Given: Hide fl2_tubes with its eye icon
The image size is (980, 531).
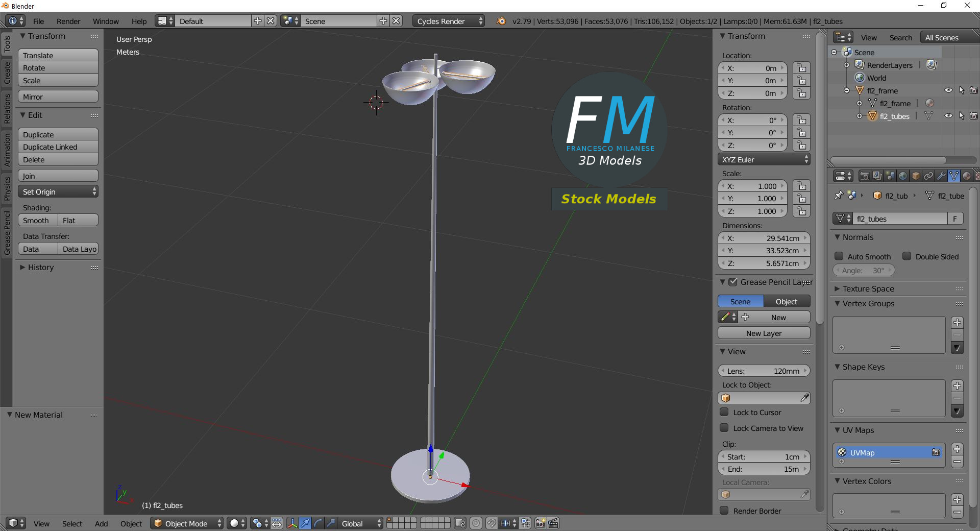Looking at the screenshot, I should 948,116.
